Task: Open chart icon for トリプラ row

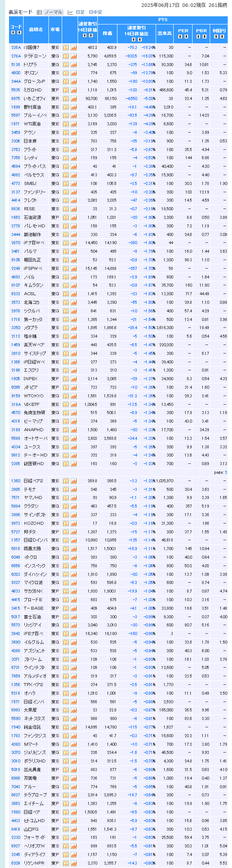Action: click(73, 64)
